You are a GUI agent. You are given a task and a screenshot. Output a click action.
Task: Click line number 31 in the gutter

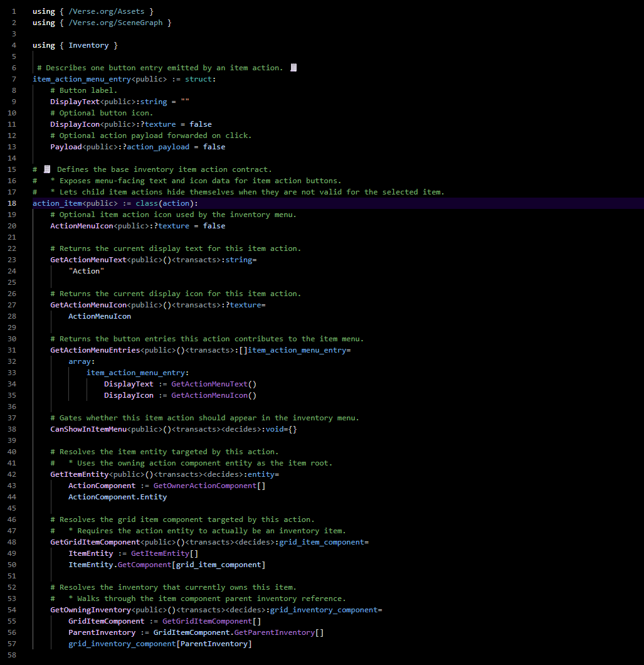point(12,350)
